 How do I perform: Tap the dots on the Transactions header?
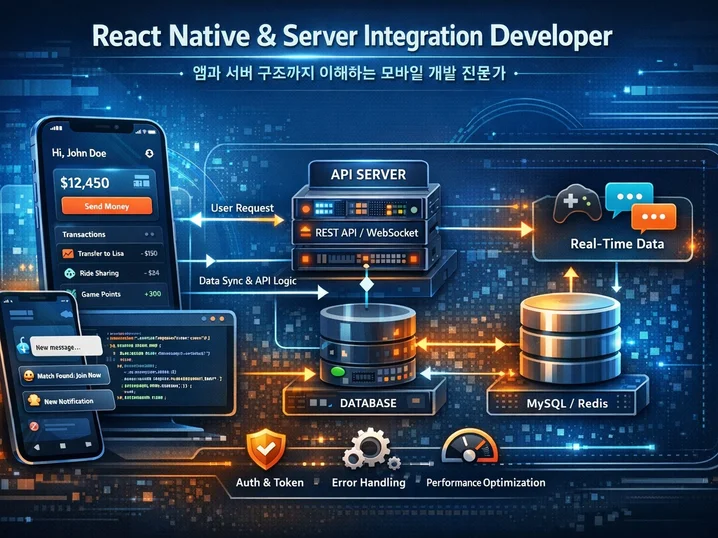click(148, 236)
